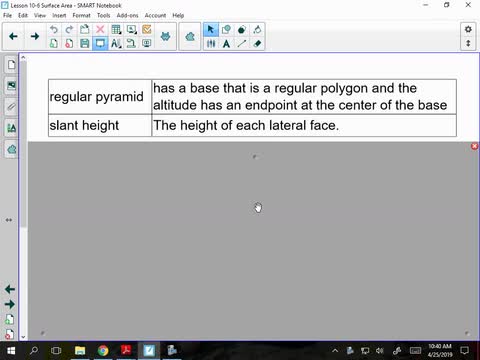This screenshot has height=360, width=480.
Task: Click the vertical page scrollbar
Action: point(23,197)
